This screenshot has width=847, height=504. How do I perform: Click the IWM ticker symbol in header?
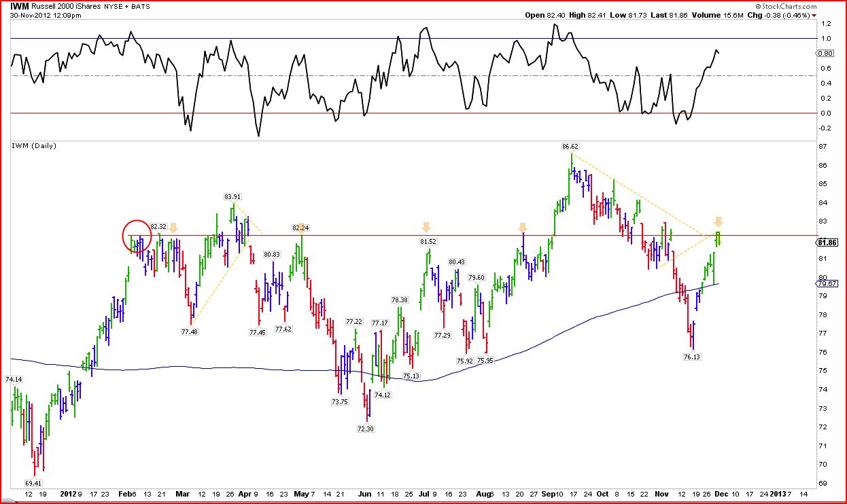coord(20,5)
